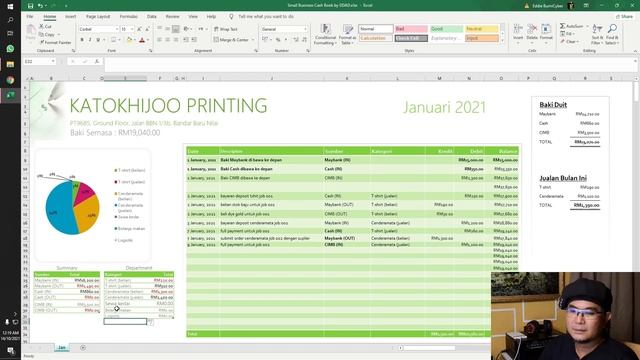The height and width of the screenshot is (360, 640).
Task: Toggle Wrap Text
Action: [x=226, y=29]
